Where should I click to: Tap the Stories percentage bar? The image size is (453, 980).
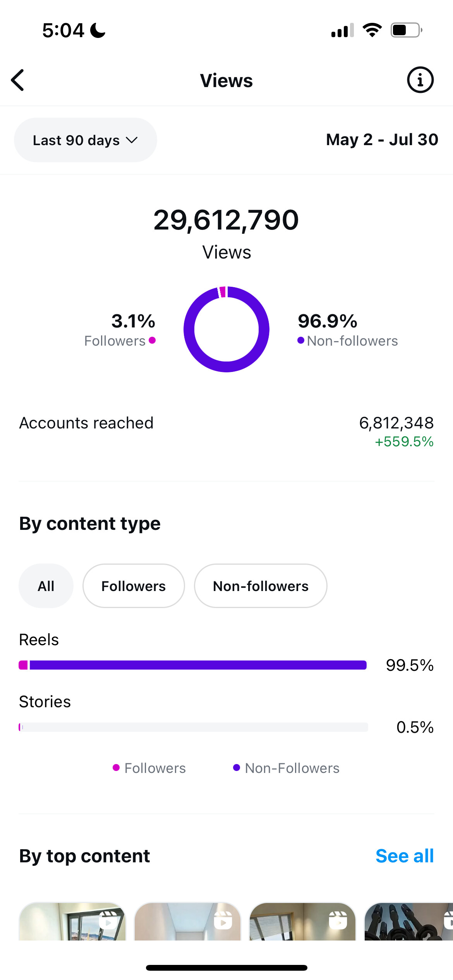tap(193, 727)
